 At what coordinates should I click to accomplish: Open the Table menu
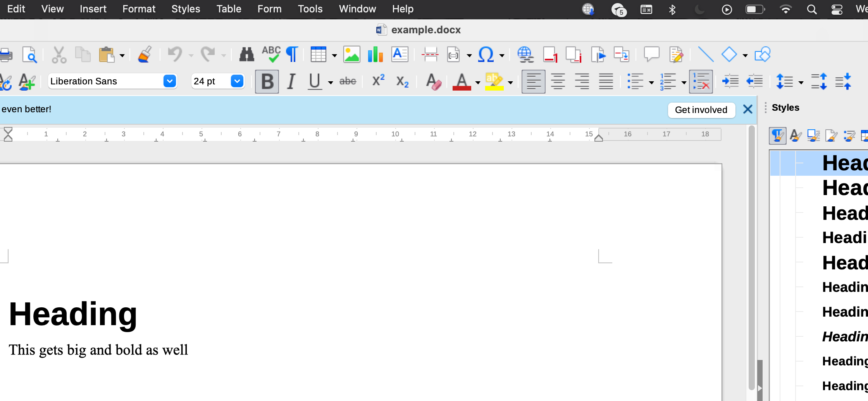coord(229,9)
